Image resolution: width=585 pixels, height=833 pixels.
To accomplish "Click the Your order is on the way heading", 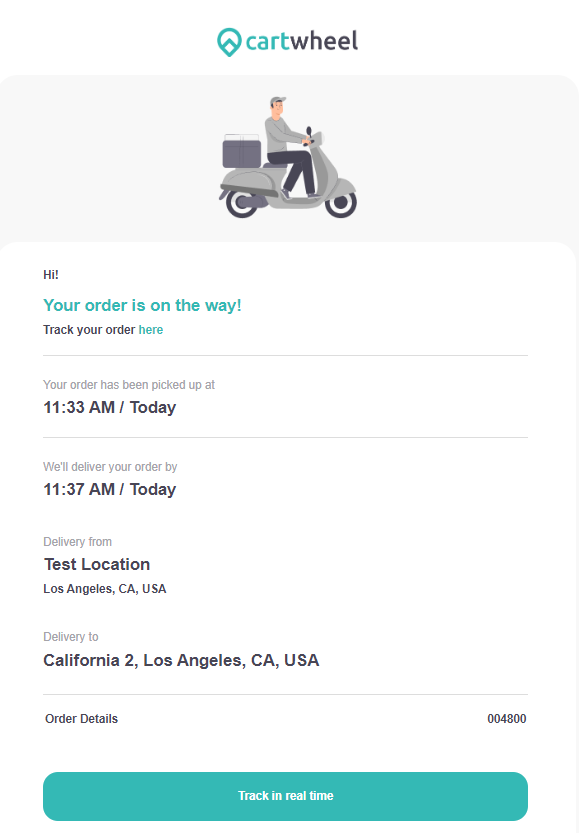I will tap(141, 305).
